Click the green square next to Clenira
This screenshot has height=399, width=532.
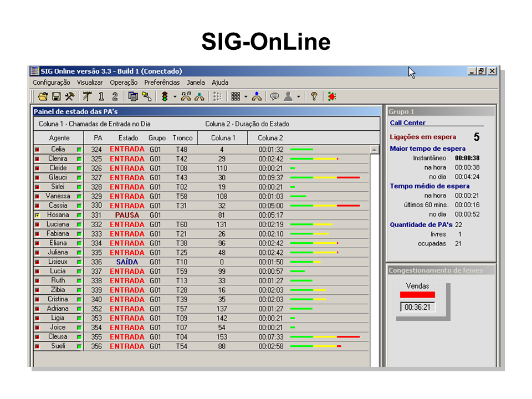[x=79, y=159]
